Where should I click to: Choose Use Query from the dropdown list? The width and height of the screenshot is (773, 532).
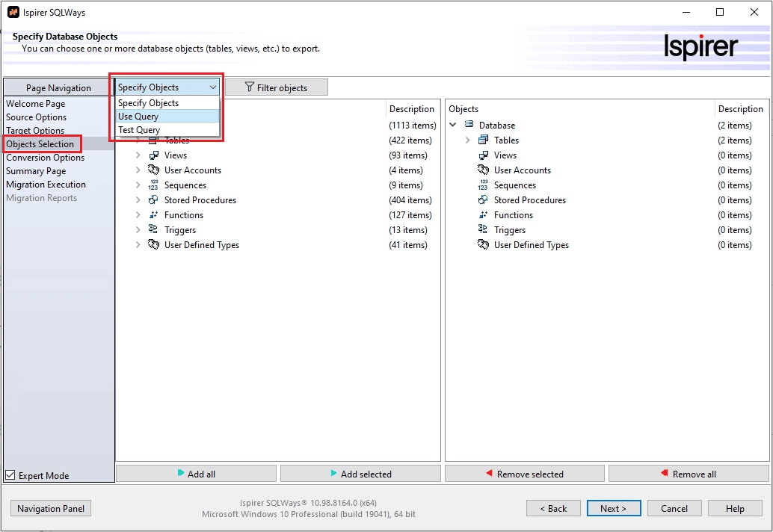click(x=138, y=117)
